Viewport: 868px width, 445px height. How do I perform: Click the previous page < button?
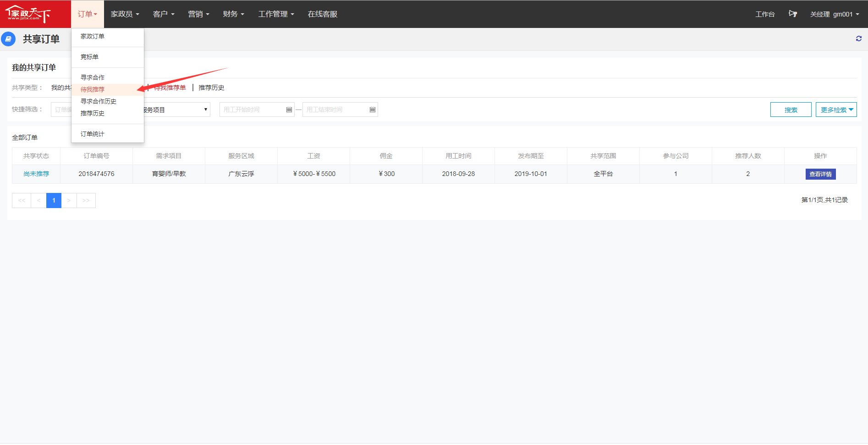tap(38, 200)
